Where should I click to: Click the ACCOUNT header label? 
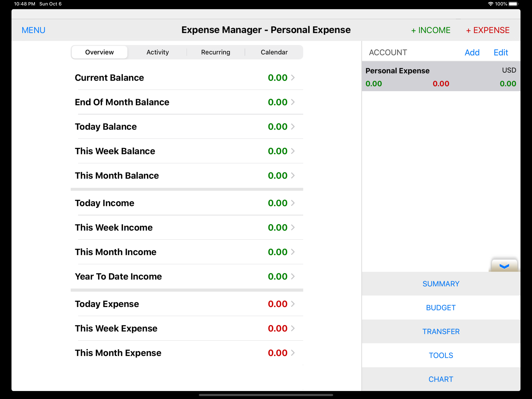coord(388,52)
